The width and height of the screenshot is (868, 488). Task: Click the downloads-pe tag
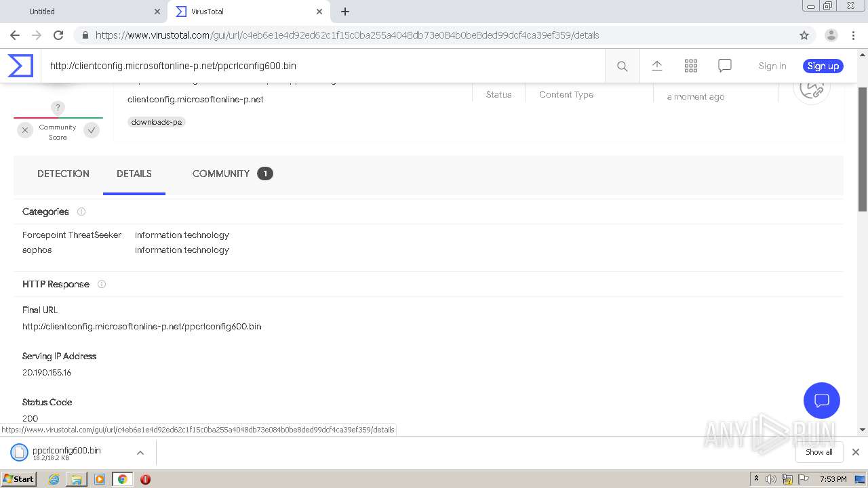[157, 122]
